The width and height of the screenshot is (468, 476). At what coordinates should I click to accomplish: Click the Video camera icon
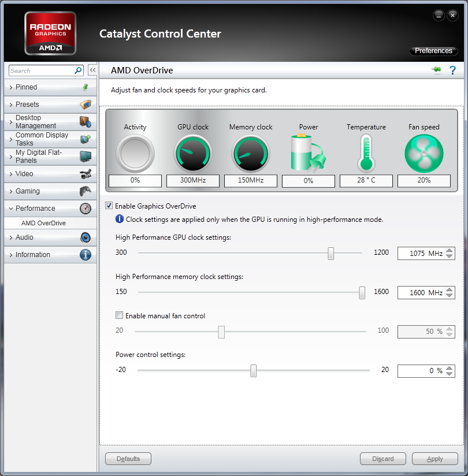pyautogui.click(x=86, y=174)
